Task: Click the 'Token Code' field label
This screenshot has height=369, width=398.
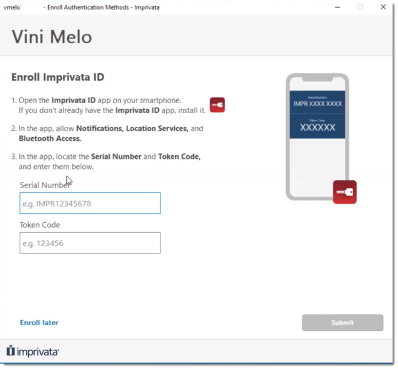Action: (x=40, y=225)
